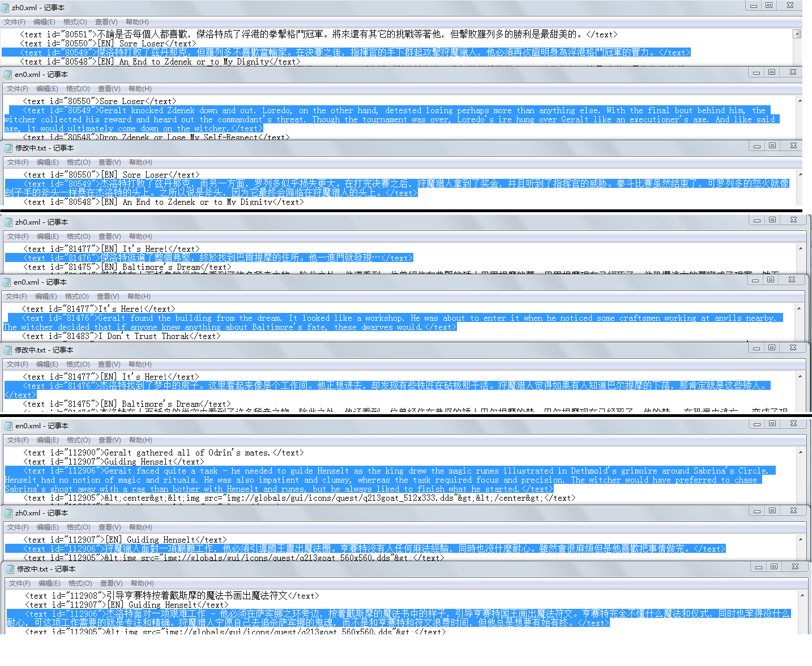The image size is (812, 666).
Task: Open 文件(F) menu in en0.xml window showing It's Here!
Action: coord(16,297)
